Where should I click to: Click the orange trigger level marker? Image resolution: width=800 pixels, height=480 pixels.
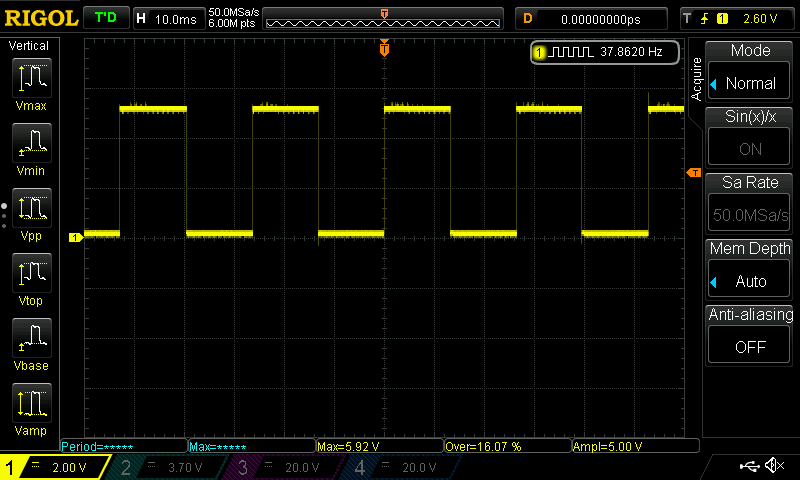coord(693,174)
